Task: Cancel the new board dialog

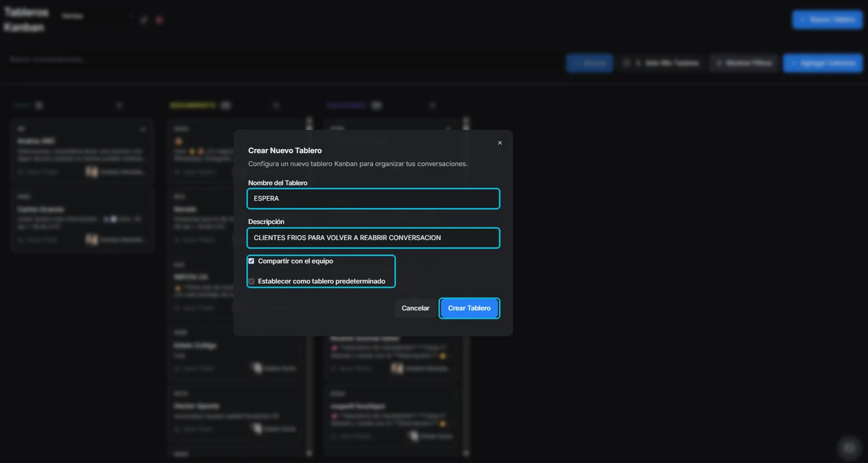Action: (415, 308)
